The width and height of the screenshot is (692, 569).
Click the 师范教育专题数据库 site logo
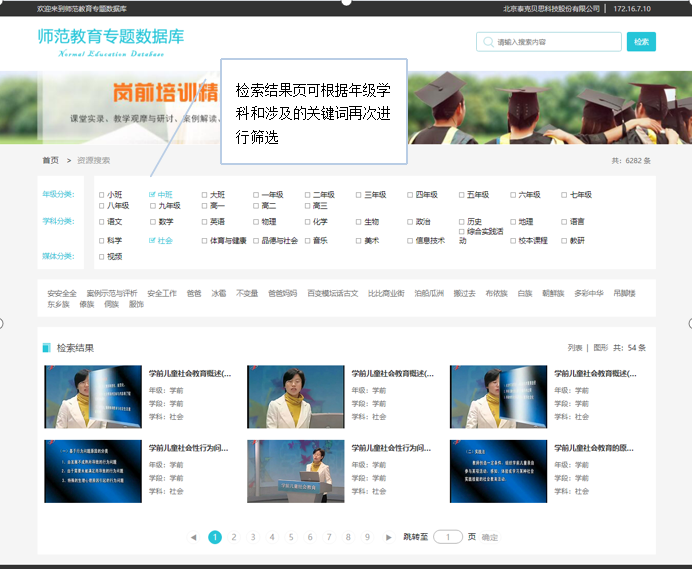pyautogui.click(x=110, y=40)
